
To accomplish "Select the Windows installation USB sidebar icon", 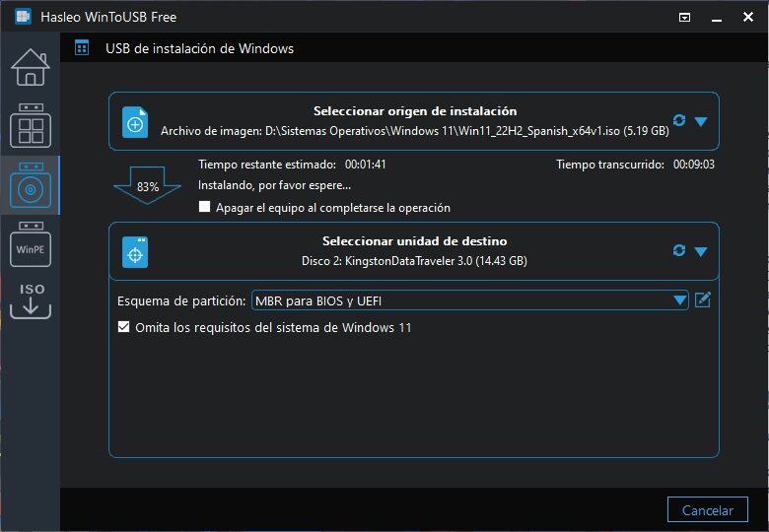I will pos(31,185).
